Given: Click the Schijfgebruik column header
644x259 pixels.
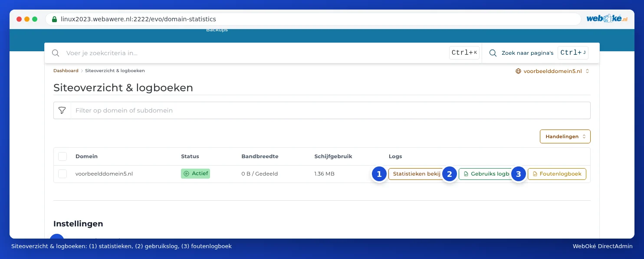Looking at the screenshot, I should [x=333, y=156].
